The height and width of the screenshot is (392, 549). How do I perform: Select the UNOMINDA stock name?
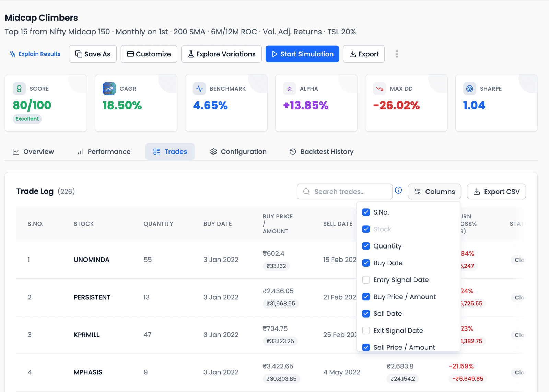coord(92,260)
